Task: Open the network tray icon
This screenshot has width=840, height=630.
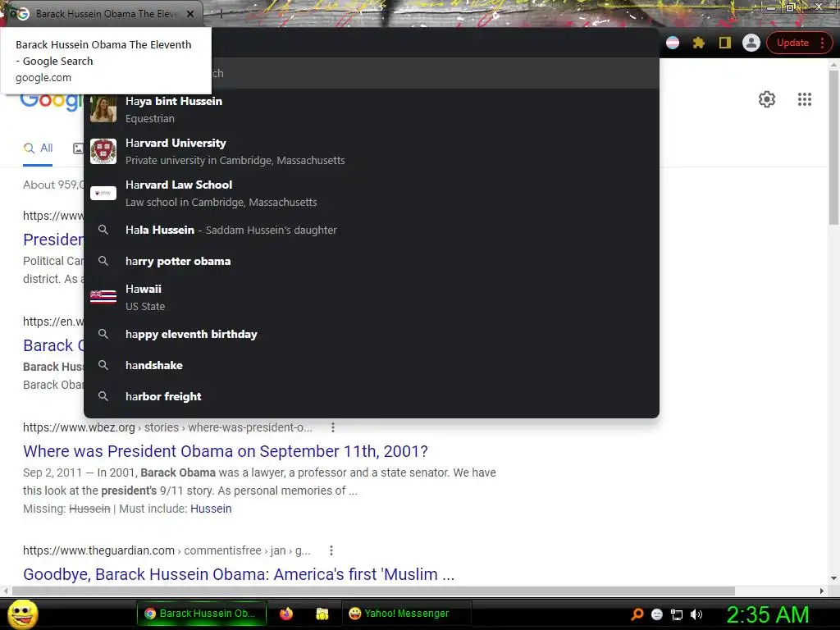Action: [677, 614]
